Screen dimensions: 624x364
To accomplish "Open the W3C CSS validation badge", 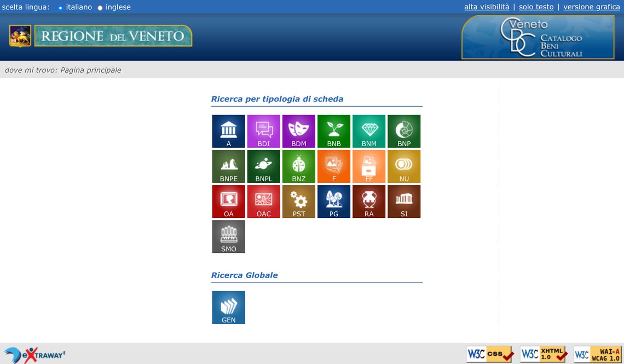I will click(489, 354).
